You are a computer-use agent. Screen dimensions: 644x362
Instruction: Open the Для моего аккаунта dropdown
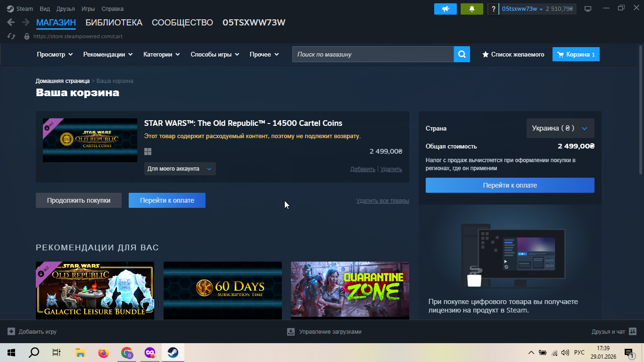click(180, 169)
